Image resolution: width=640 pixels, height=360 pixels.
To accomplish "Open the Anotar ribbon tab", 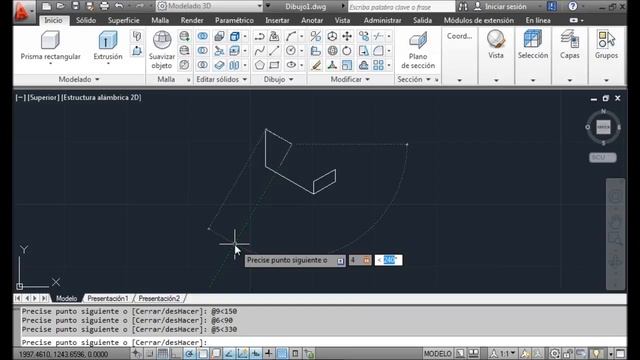I will 312,20.
